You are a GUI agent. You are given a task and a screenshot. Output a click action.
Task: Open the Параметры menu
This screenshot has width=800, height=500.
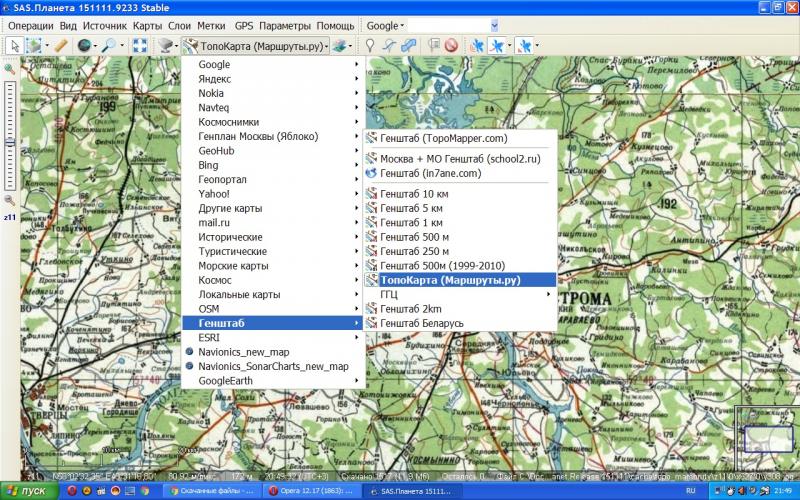[x=284, y=24]
